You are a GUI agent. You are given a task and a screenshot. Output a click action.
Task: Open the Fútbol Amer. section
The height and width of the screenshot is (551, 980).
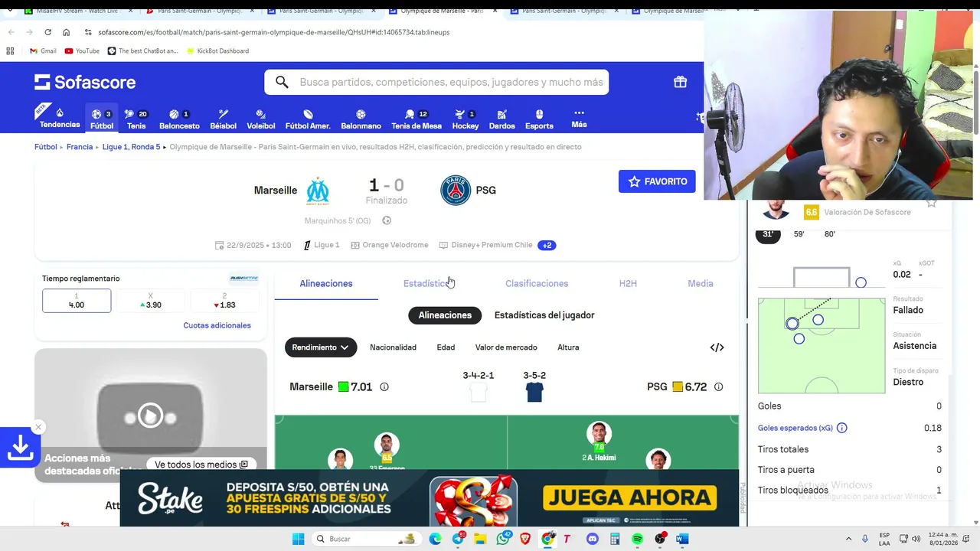click(x=308, y=119)
